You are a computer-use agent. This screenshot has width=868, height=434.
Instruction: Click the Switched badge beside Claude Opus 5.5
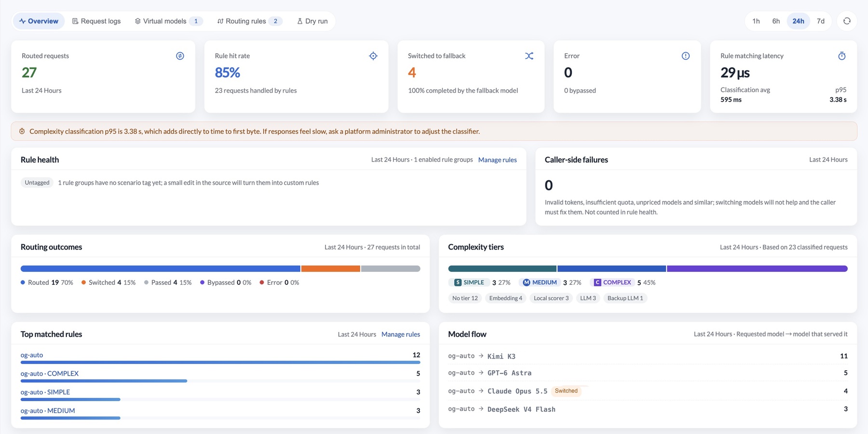[566, 391]
